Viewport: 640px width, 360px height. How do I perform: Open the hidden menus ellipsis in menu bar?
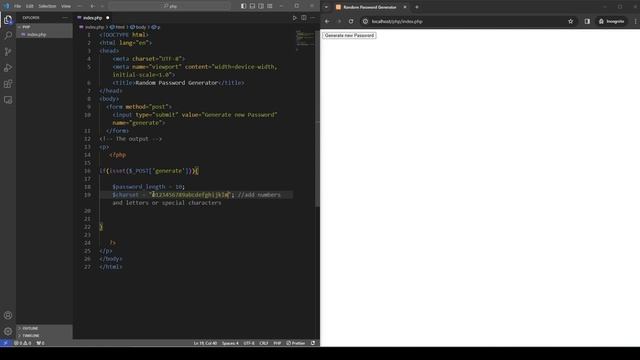pos(80,6)
